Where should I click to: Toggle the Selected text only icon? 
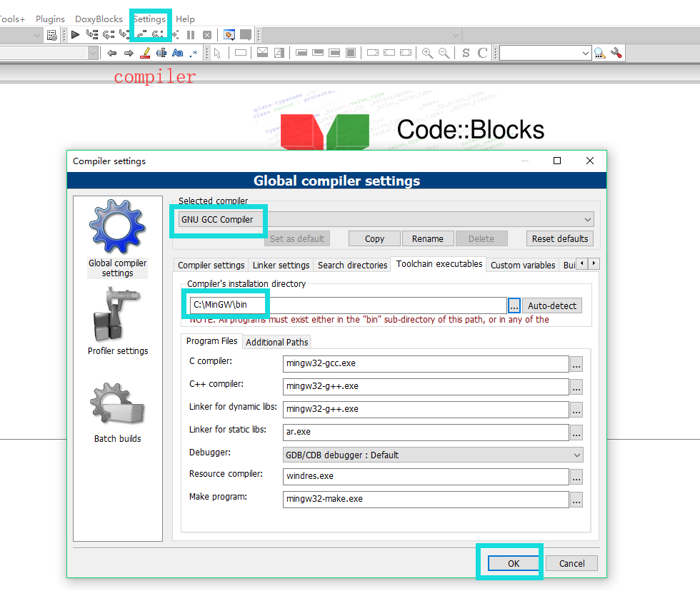(161, 54)
